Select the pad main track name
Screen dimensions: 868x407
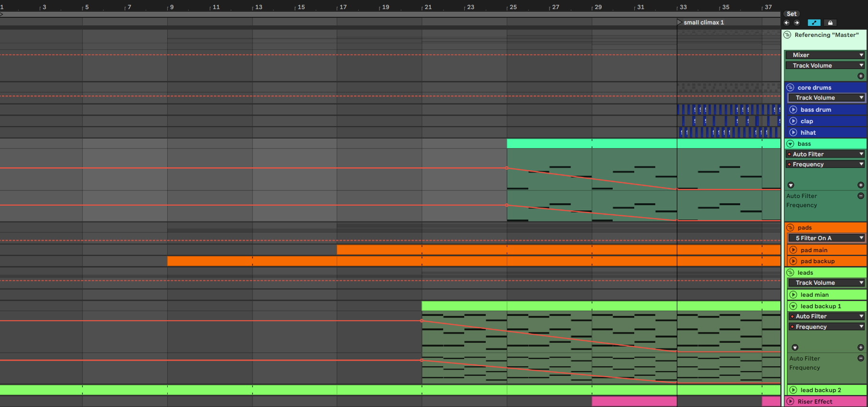pos(814,250)
